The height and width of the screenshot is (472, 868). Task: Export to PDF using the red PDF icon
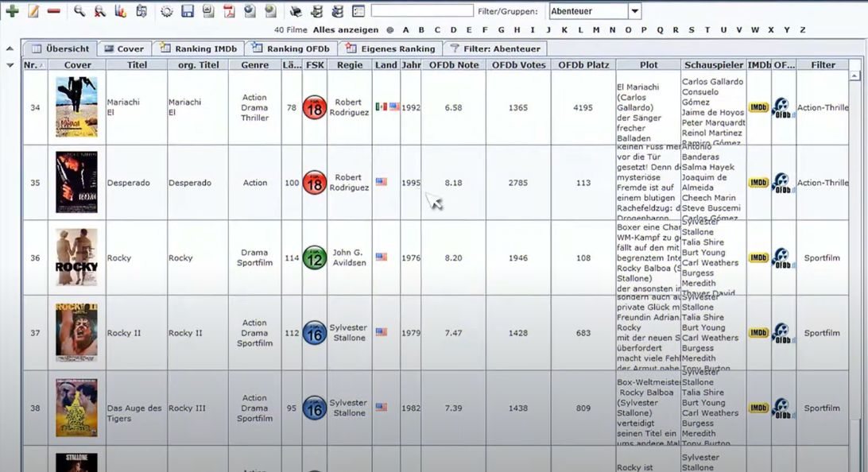(x=229, y=10)
